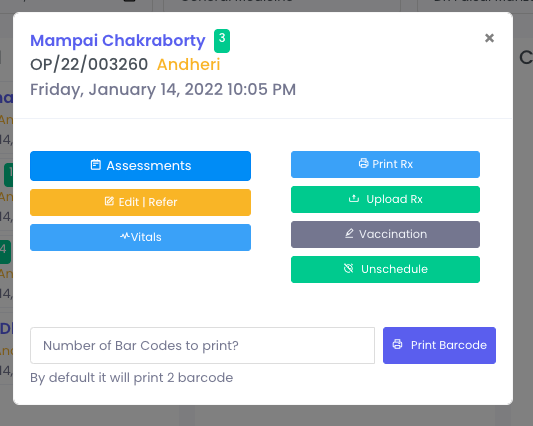Image resolution: width=533 pixels, height=426 pixels.
Task: Open Edit | Refer for this visit
Action: tap(140, 202)
